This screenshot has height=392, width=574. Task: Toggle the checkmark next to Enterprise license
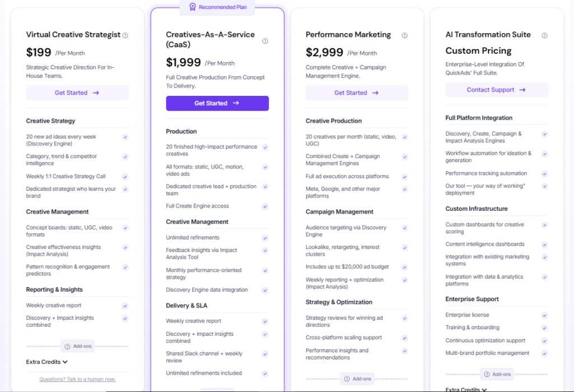pyautogui.click(x=544, y=315)
